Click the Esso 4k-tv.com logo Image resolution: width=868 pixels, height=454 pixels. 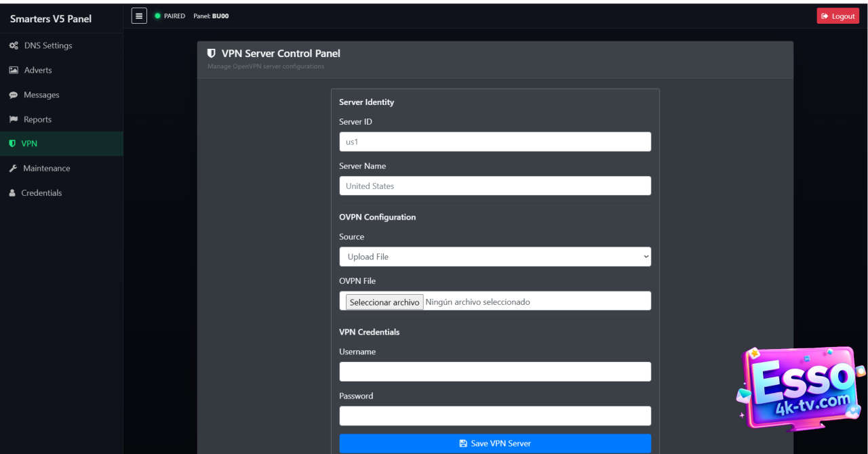[x=800, y=388]
